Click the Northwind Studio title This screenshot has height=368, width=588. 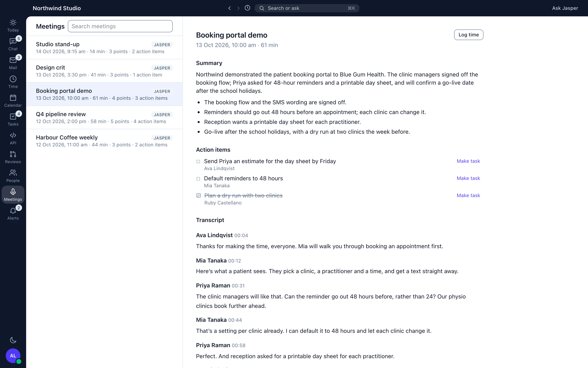click(x=57, y=8)
